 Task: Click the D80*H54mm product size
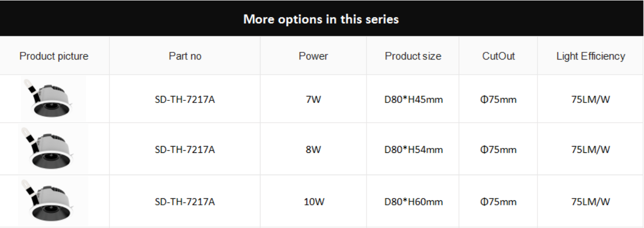[414, 149]
